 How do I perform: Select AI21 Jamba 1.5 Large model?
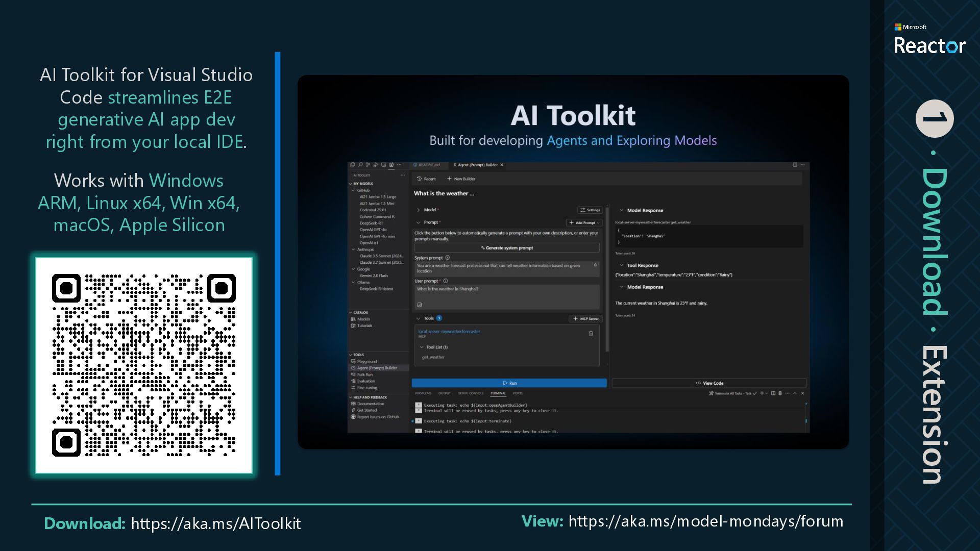tap(378, 197)
